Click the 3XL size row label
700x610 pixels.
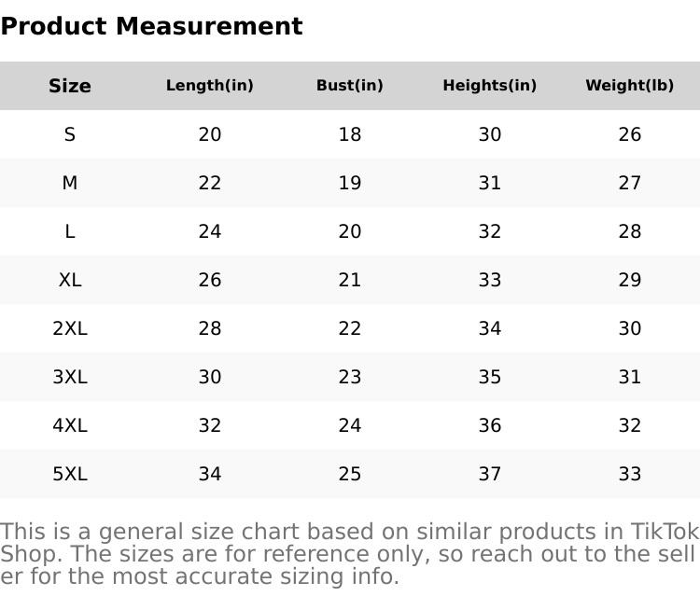[x=70, y=377]
